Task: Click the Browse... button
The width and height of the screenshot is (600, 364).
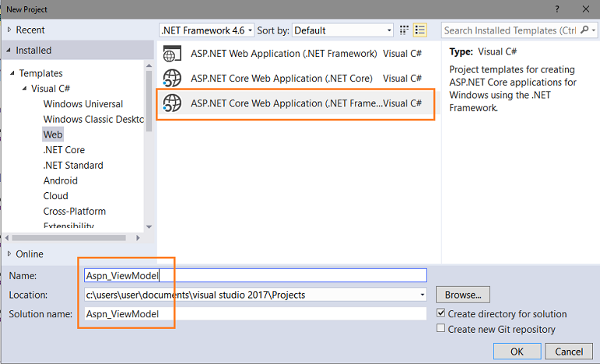Action: [x=462, y=295]
